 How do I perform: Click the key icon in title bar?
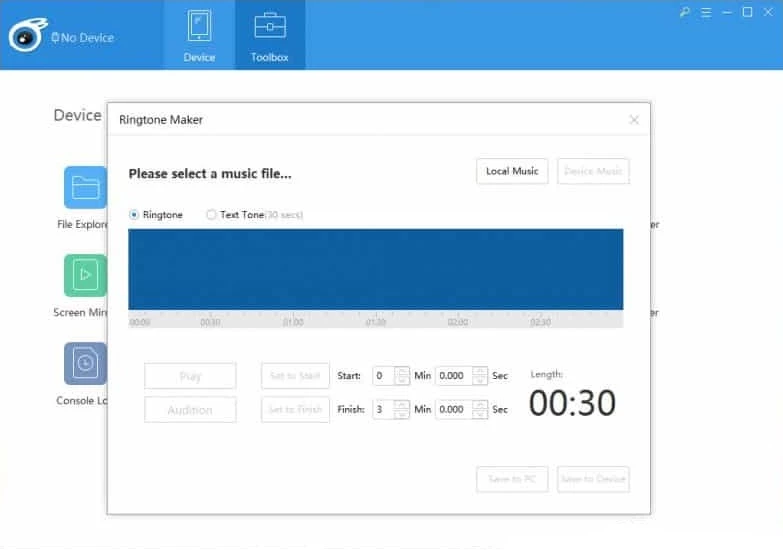pyautogui.click(x=685, y=12)
